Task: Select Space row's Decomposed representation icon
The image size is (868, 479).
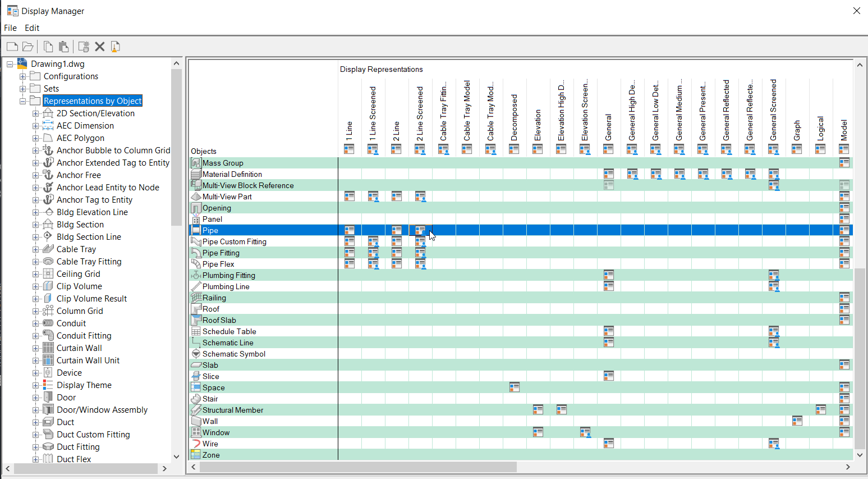Action: [x=515, y=387]
